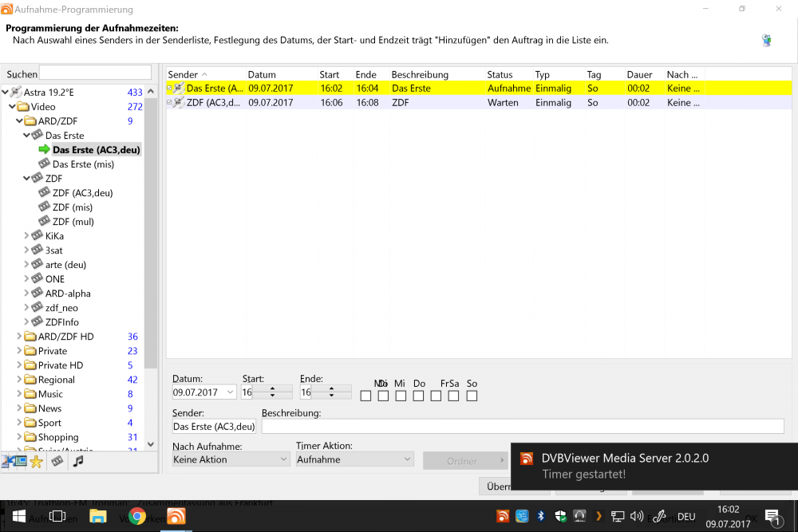Open the Datum date picker dropdown

229,392
